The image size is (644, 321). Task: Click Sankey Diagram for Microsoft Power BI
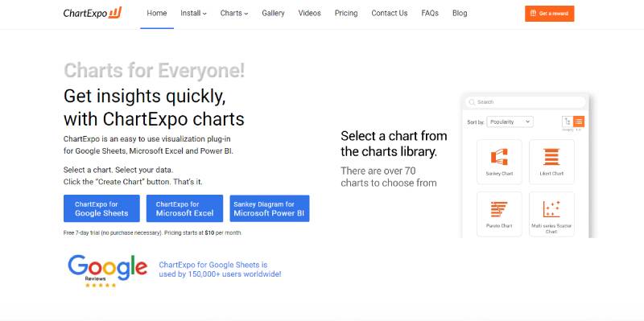[x=270, y=208]
